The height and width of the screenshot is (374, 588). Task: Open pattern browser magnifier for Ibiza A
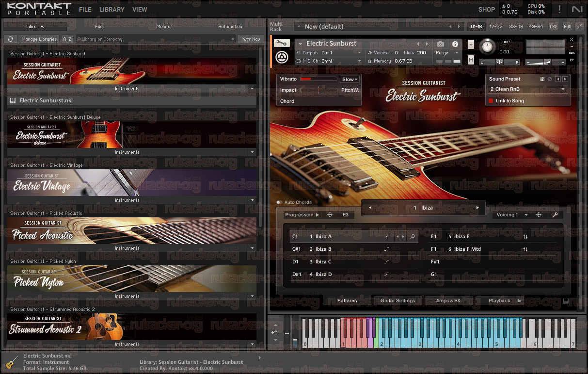[413, 237]
